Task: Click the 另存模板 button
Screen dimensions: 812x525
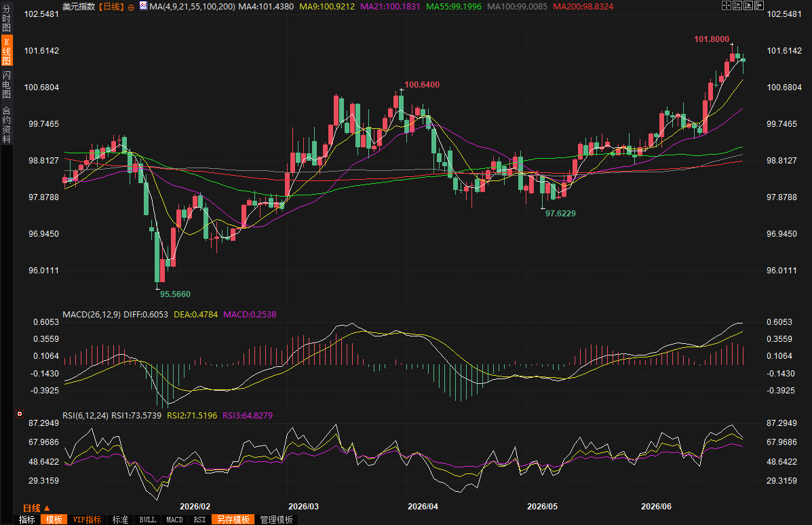Action: [233, 520]
